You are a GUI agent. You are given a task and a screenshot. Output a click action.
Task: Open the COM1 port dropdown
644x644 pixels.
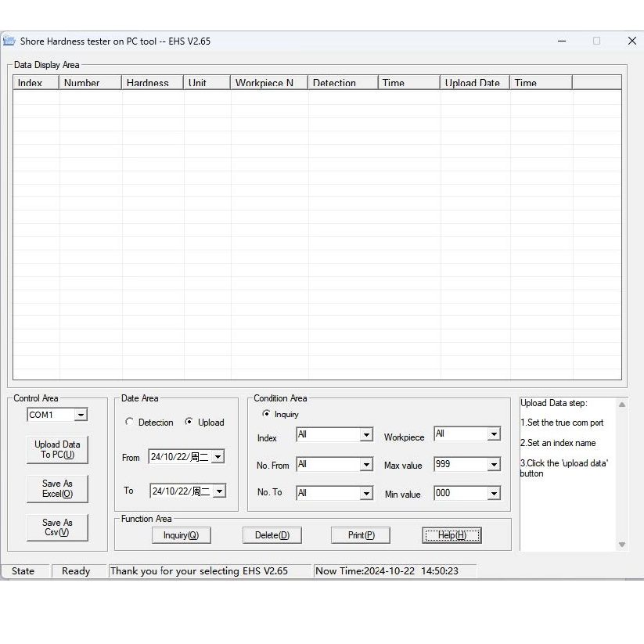[81, 415]
